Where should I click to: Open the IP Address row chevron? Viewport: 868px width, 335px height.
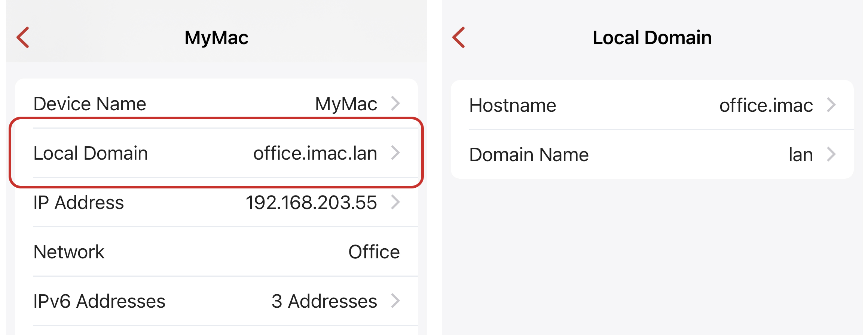coord(395,202)
